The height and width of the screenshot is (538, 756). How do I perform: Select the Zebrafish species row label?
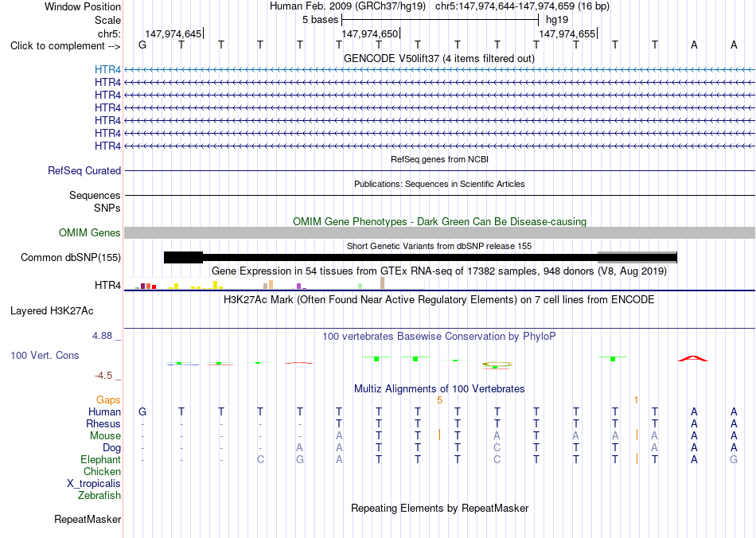pyautogui.click(x=99, y=495)
